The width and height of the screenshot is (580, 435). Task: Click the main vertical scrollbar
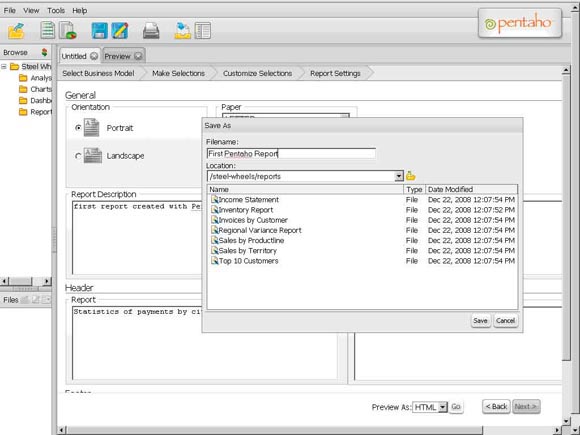point(566,216)
